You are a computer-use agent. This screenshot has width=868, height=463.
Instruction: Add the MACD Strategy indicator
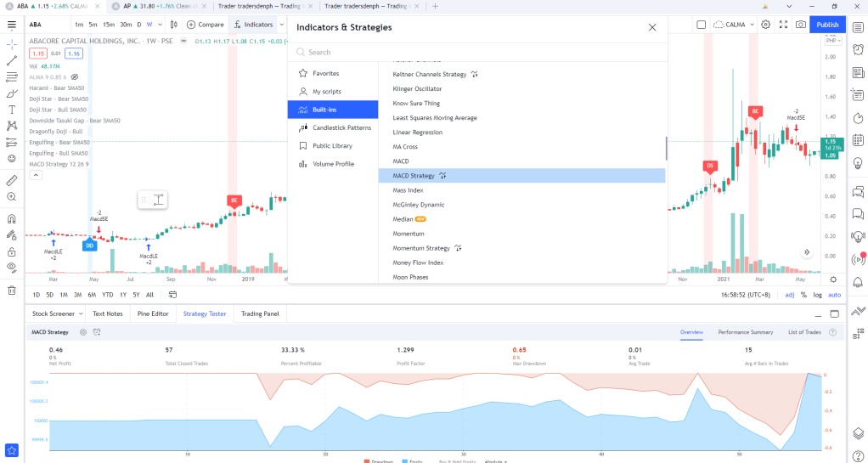click(522, 176)
